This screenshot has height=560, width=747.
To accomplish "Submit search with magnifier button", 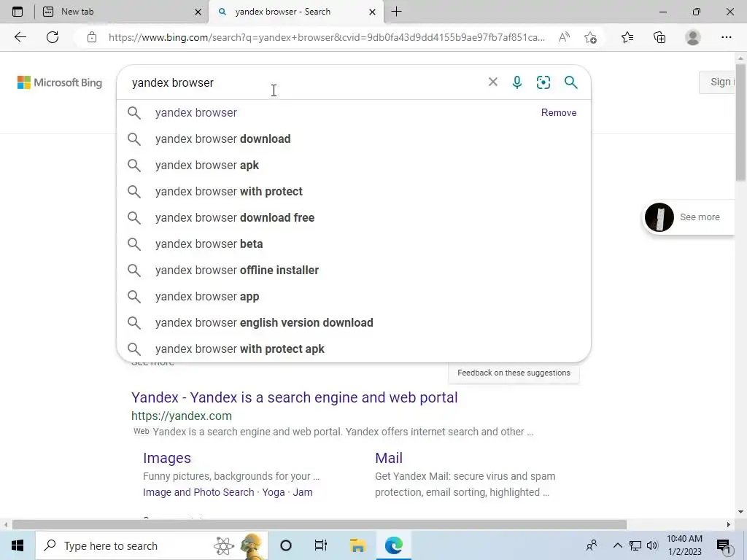I will tap(570, 82).
